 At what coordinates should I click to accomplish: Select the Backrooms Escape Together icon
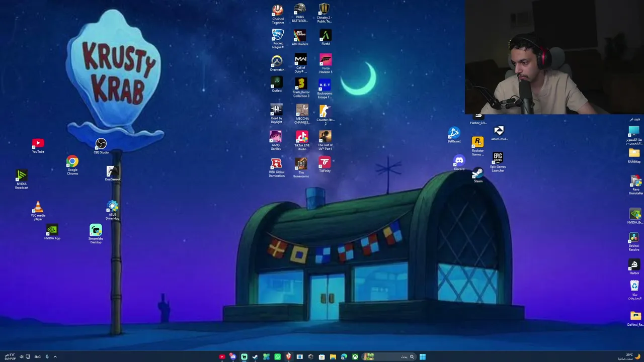coord(325,88)
